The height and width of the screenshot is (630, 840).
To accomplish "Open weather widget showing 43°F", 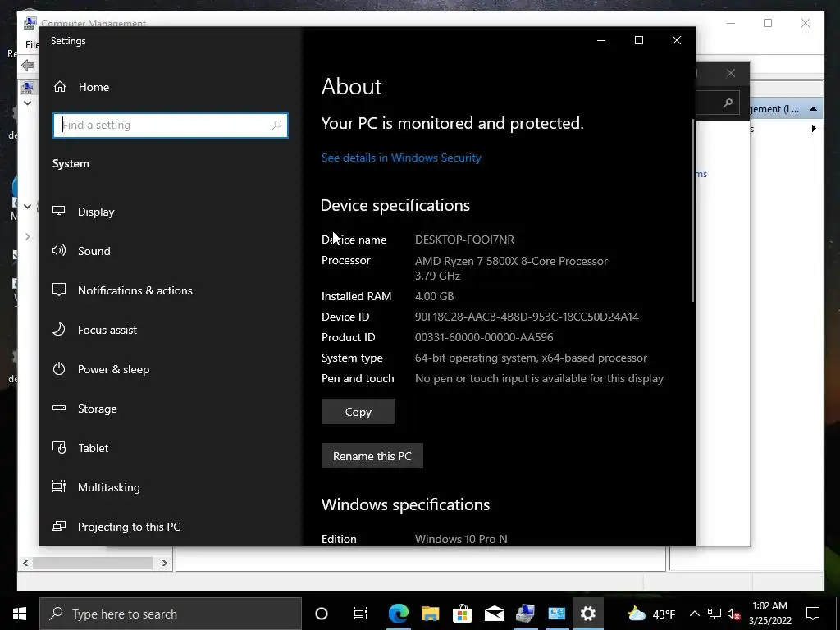I will pos(651,614).
